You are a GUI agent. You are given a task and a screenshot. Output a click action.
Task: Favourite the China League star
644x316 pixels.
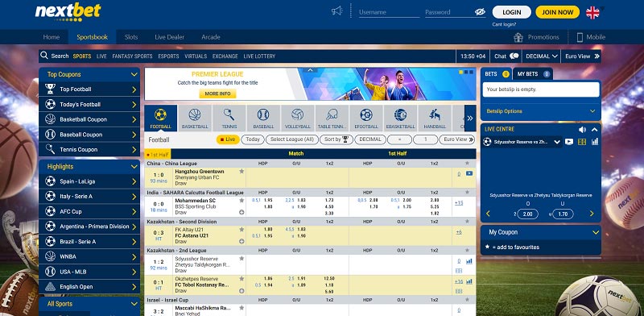(467, 164)
